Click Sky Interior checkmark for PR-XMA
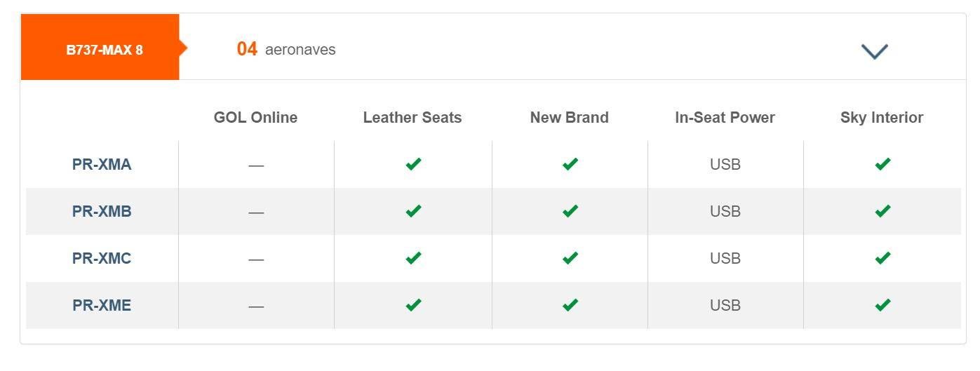Screen dimensions: 980x371 882,164
